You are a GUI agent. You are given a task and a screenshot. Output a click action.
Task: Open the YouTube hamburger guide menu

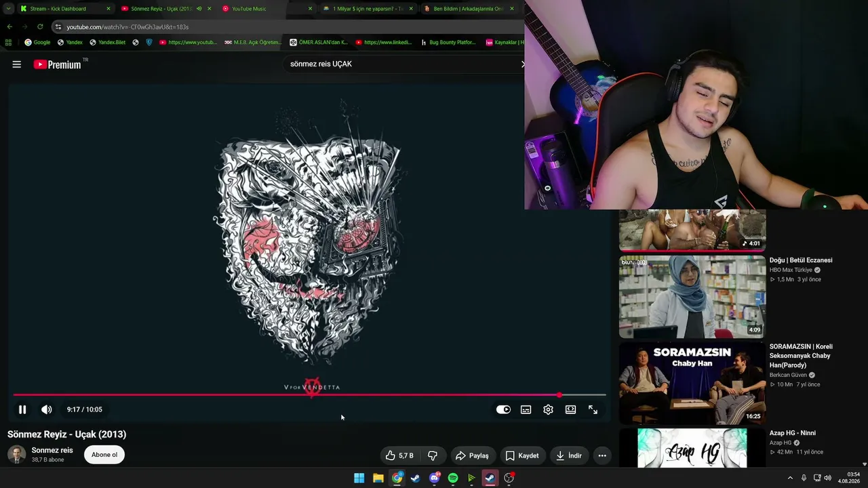[x=17, y=64]
